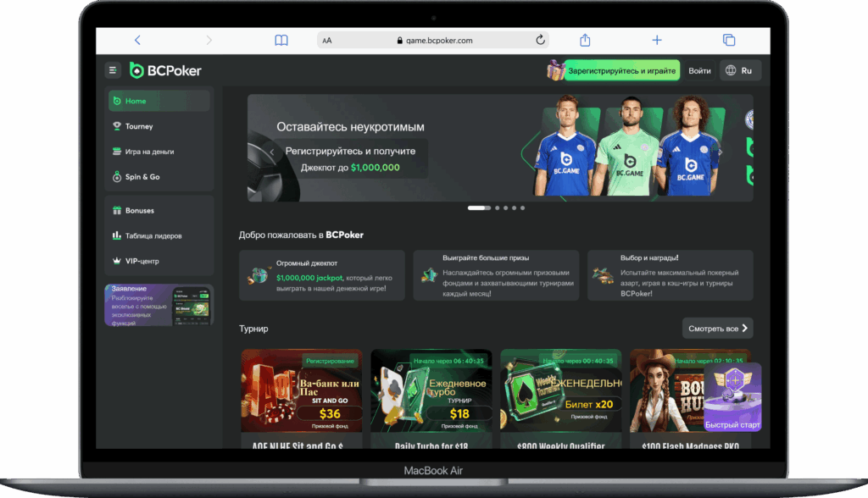
Task: Click the gift box icon in header
Action: (x=555, y=70)
